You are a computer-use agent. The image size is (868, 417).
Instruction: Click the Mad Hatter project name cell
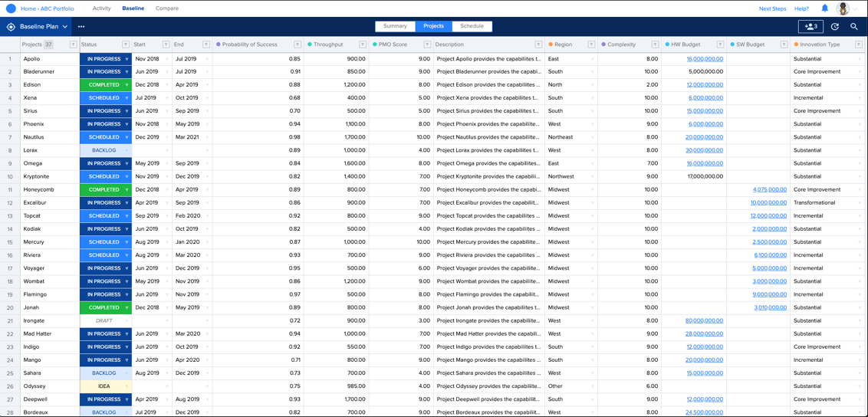pyautogui.click(x=50, y=334)
